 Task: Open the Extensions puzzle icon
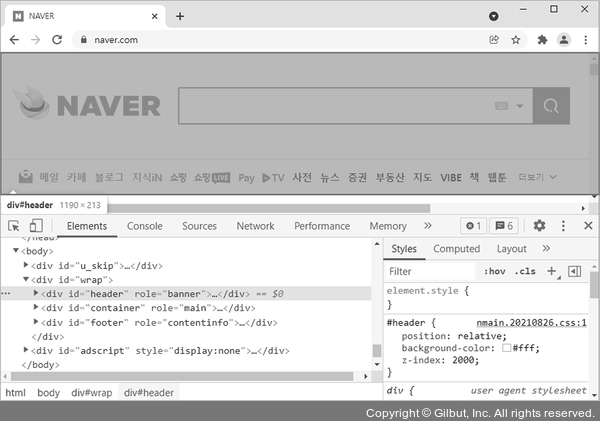click(542, 40)
